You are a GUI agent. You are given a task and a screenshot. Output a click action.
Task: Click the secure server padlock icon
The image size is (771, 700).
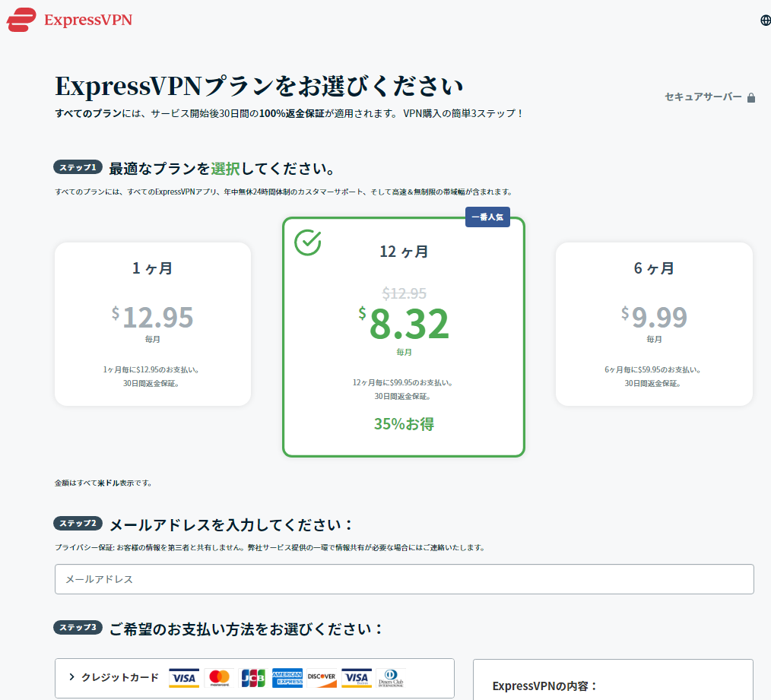coord(750,98)
